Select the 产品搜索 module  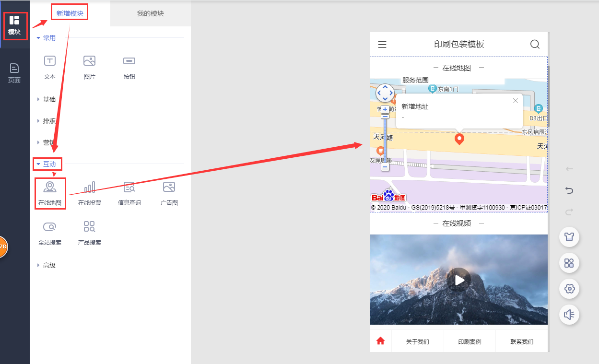[x=90, y=233]
